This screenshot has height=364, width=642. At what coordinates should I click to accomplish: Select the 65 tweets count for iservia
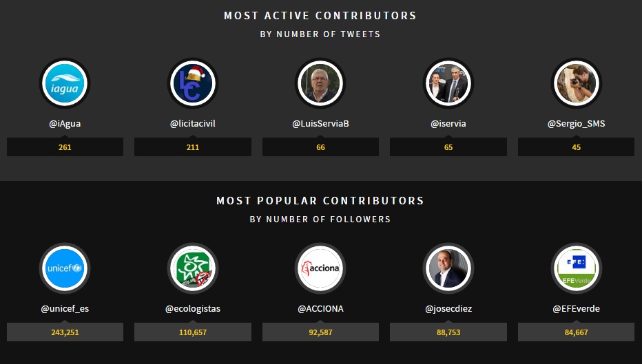(x=448, y=147)
